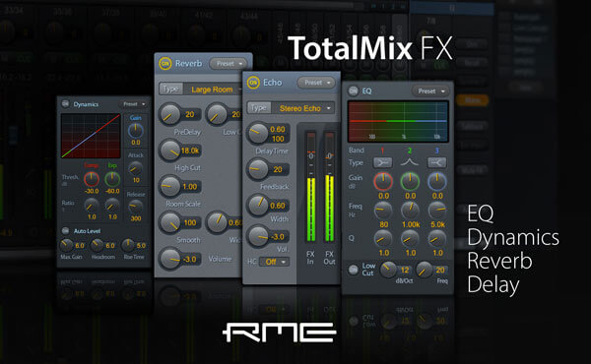Click the Dynamics Release knob

(135, 207)
